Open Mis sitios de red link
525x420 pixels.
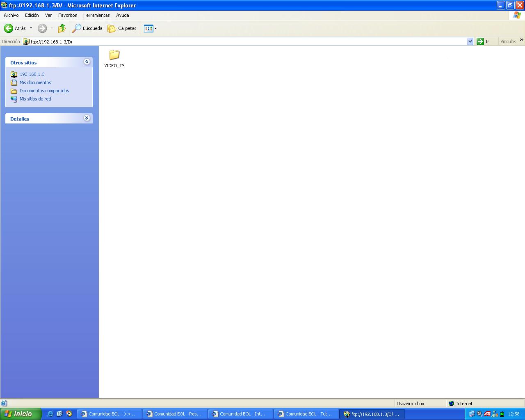pos(35,99)
